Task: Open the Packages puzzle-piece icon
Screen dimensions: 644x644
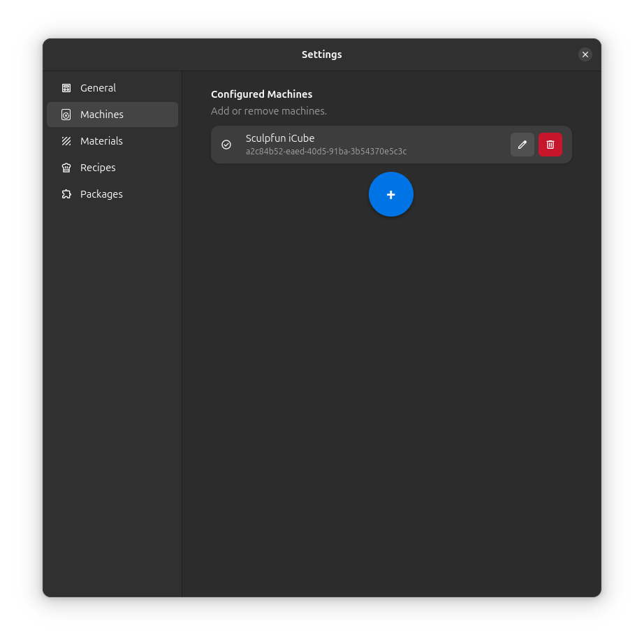Action: pyautogui.click(x=66, y=193)
